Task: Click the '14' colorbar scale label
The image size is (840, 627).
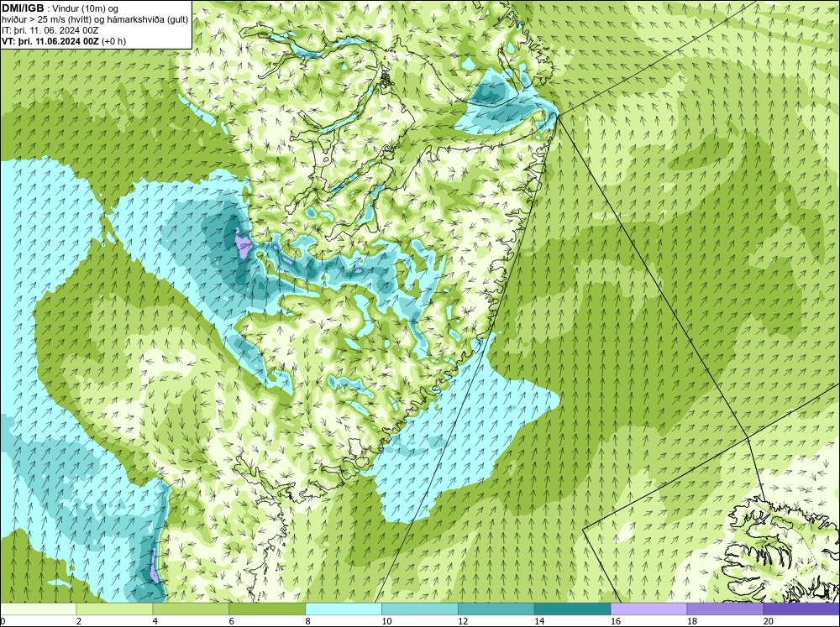Action: pos(539,621)
